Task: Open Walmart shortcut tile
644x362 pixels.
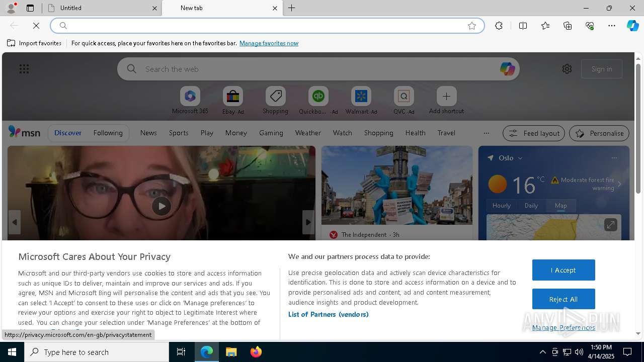Action: tap(361, 101)
